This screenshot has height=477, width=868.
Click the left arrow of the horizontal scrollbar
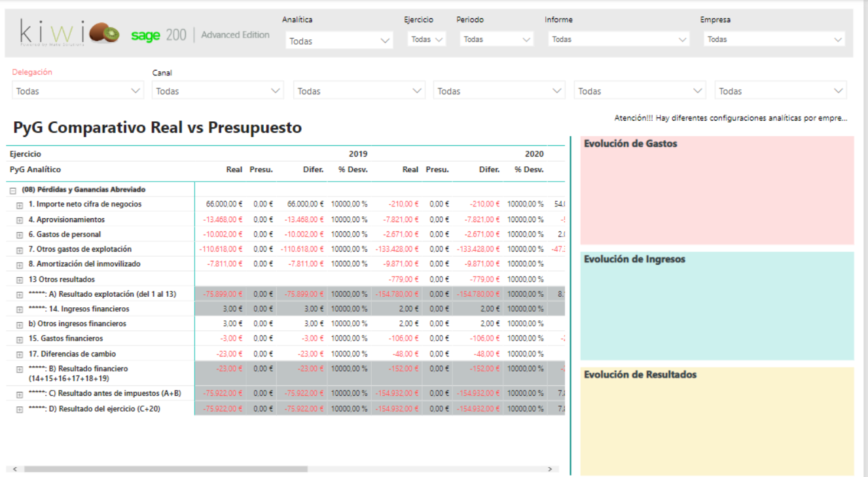pos(14,469)
